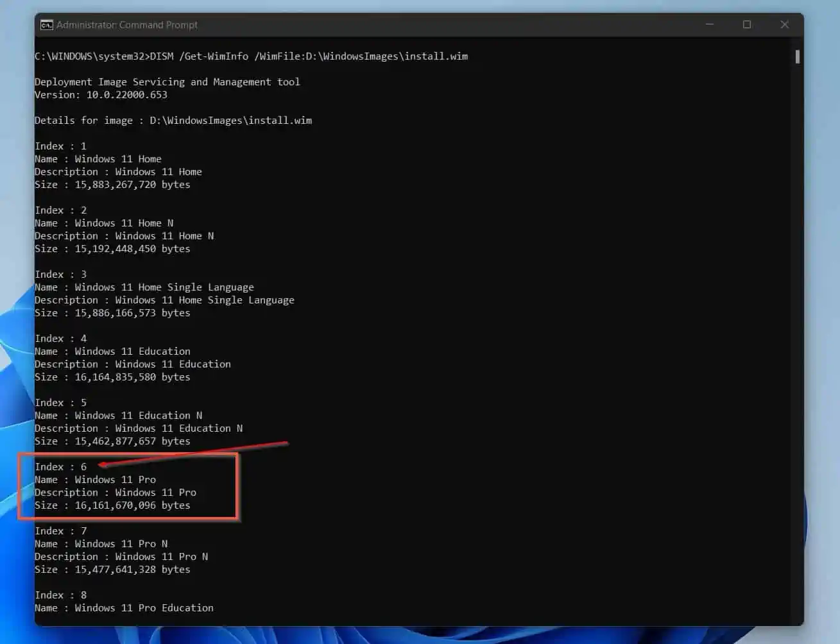Click the size "15,477,641,328 bytes" line
Screen dimensions: 840x644
coord(112,570)
